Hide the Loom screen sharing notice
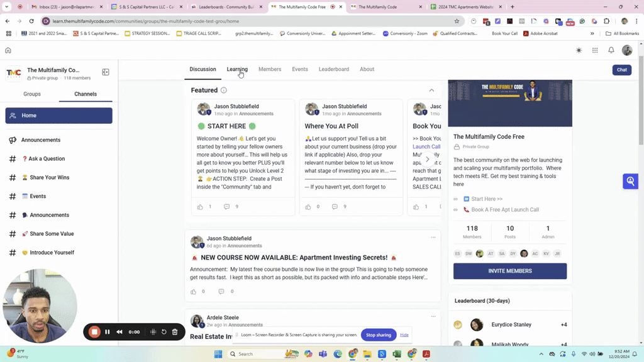This screenshot has height=362, width=644. pyautogui.click(x=404, y=335)
